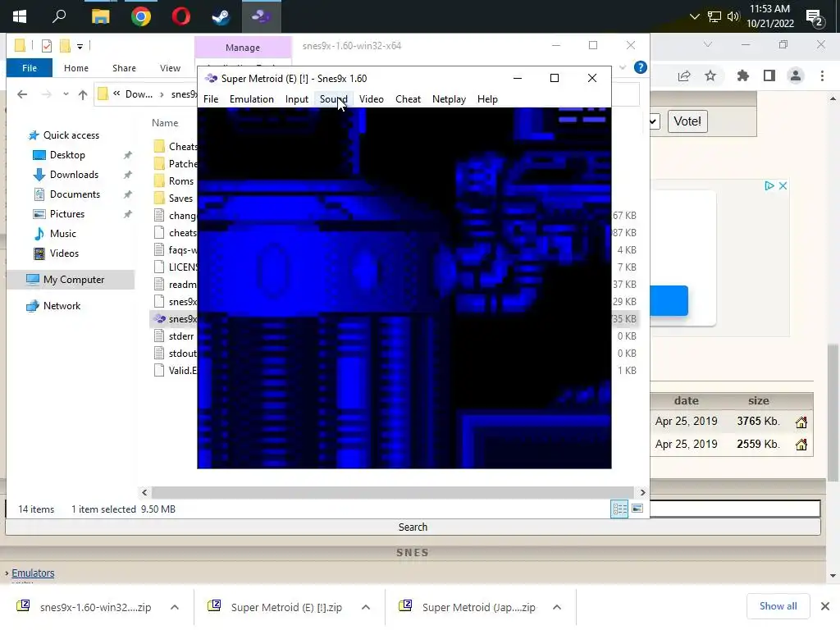The width and height of the screenshot is (840, 630).
Task: Select My Computer in navigation pane
Action: click(73, 280)
